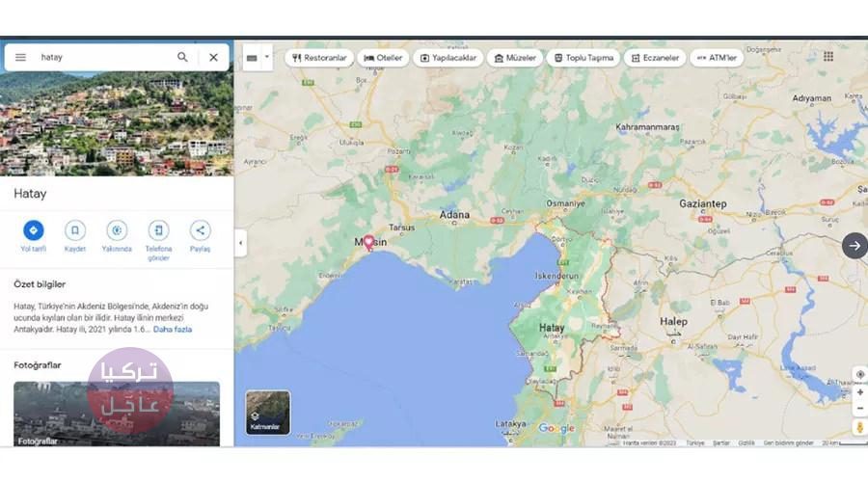
Task: Save place with Kaydet icon
Action: (75, 230)
